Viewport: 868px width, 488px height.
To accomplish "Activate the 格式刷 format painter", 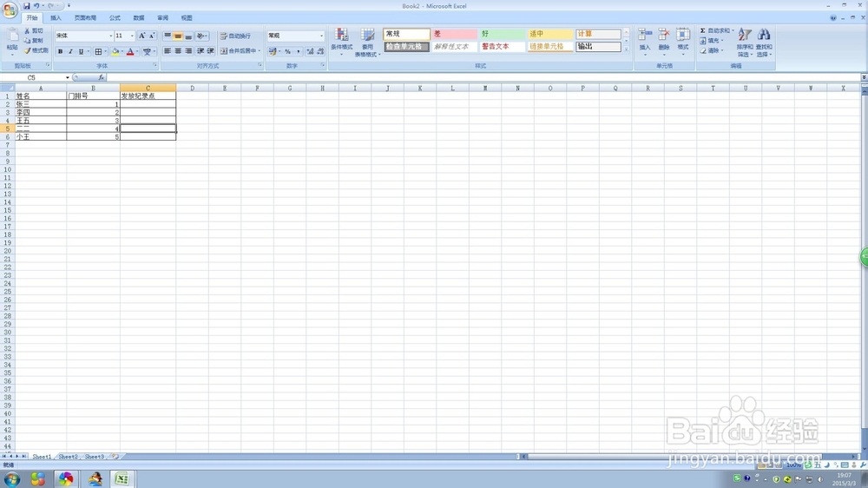I will click(36, 50).
